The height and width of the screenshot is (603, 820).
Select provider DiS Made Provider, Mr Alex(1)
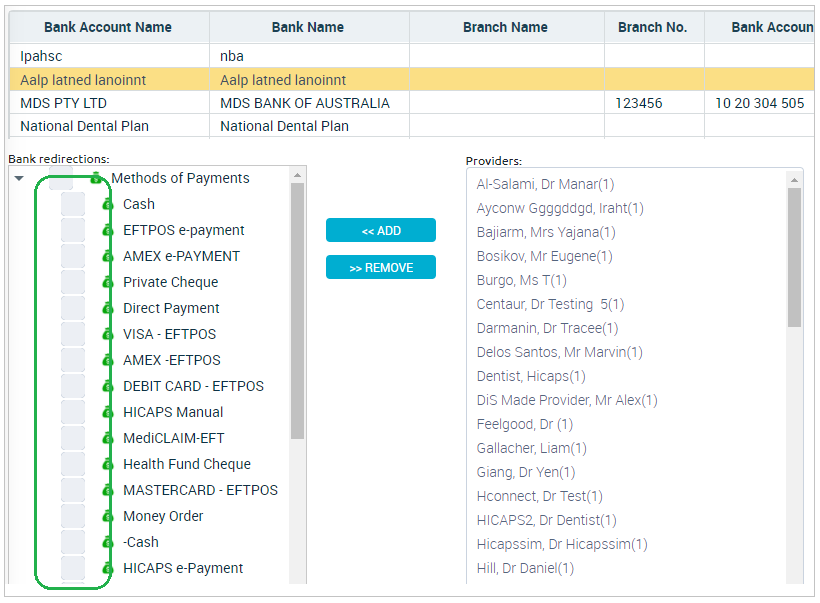coord(567,401)
